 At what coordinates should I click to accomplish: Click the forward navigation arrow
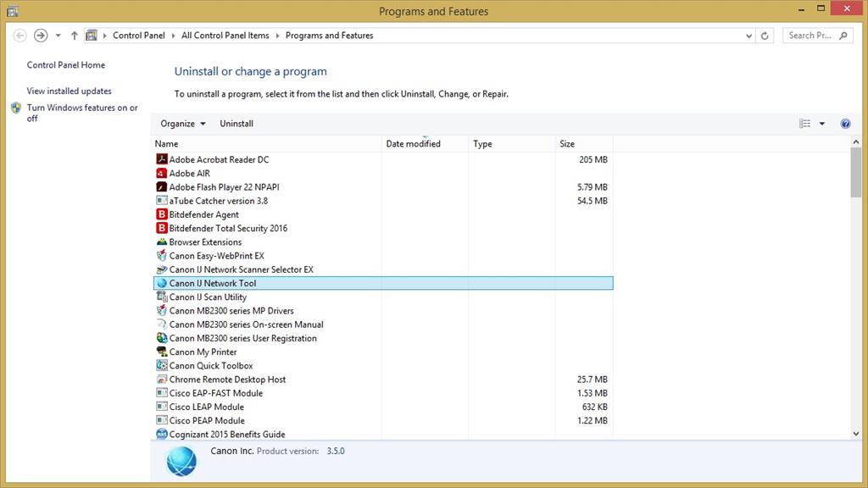pos(41,36)
